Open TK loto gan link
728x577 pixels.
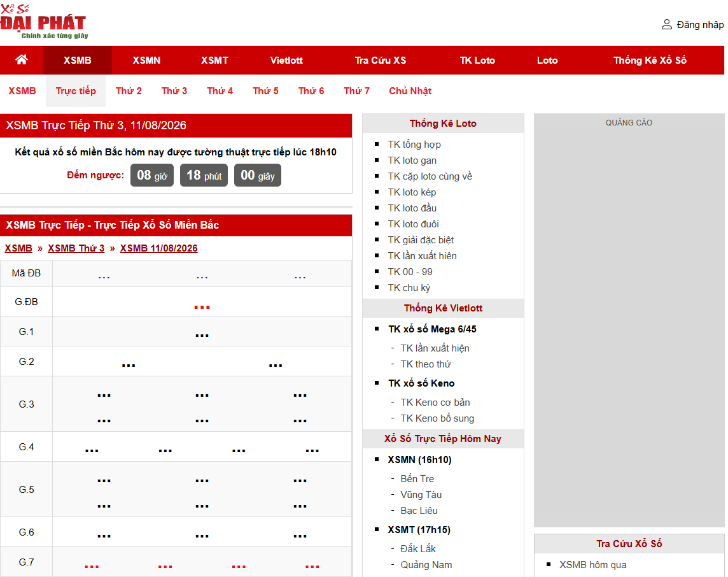412,160
